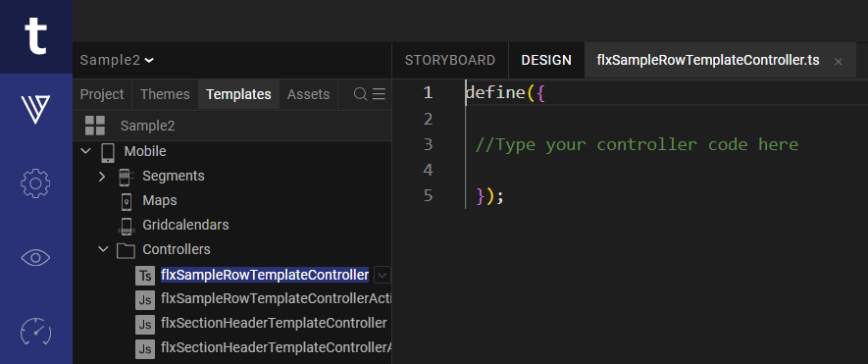Switch to the Project tab

click(102, 94)
